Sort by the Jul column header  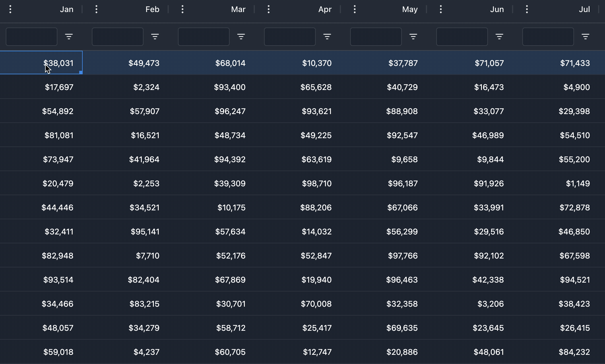pos(584,9)
